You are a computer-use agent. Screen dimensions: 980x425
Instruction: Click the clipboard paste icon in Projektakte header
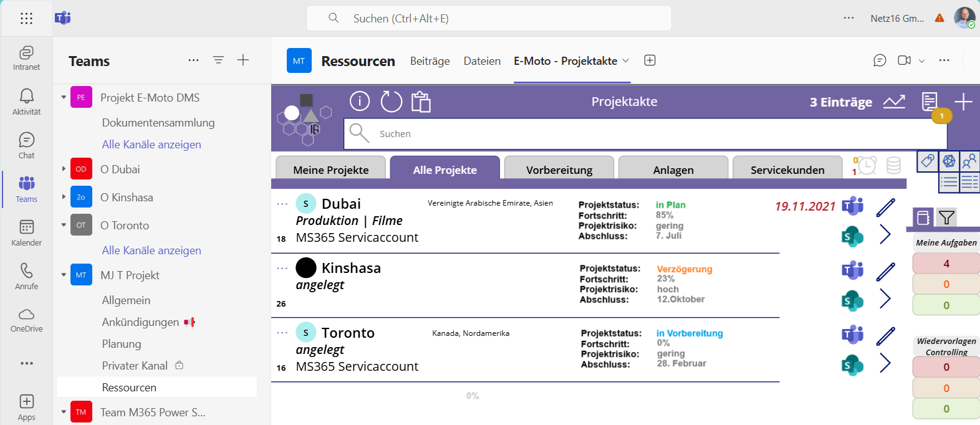421,101
